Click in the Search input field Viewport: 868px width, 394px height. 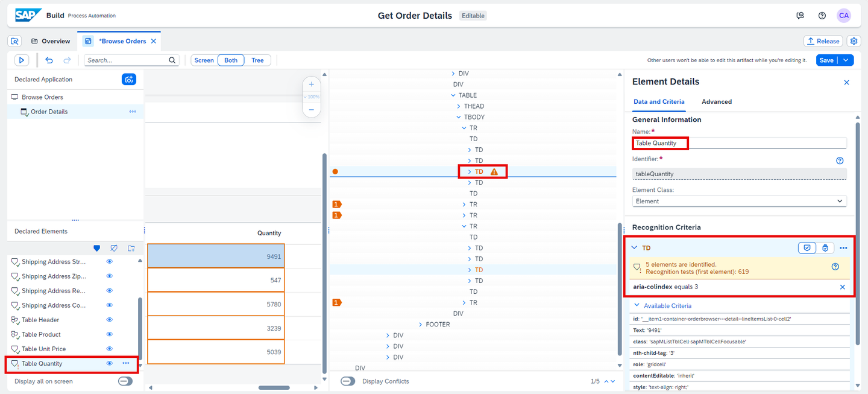pyautogui.click(x=127, y=60)
